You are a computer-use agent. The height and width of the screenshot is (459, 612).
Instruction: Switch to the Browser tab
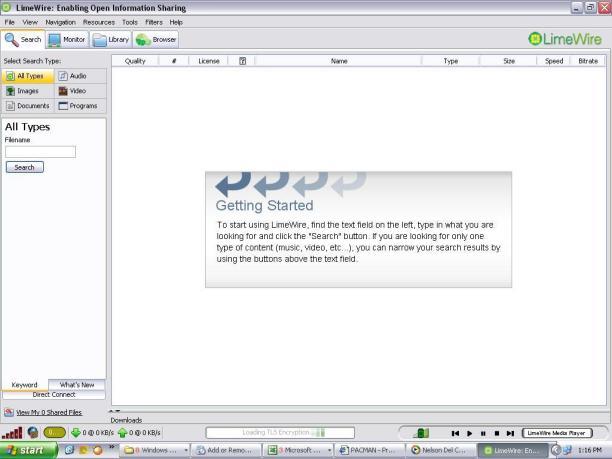(x=156, y=39)
